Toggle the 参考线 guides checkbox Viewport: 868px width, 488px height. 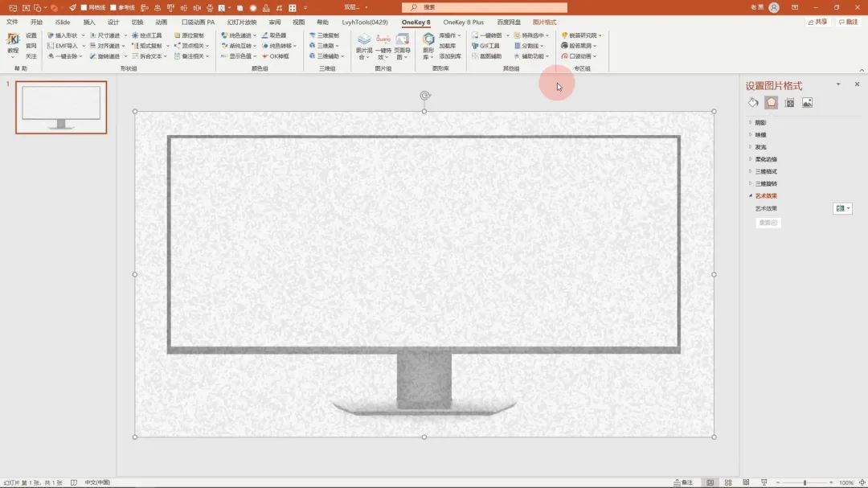coord(113,7)
